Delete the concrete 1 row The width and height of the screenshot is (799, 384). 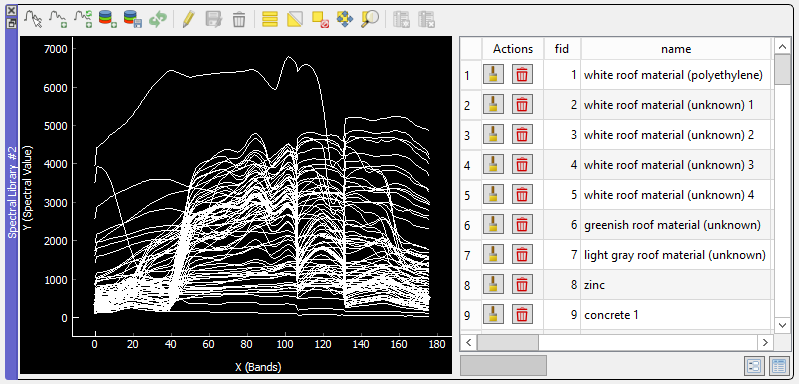[522, 314]
